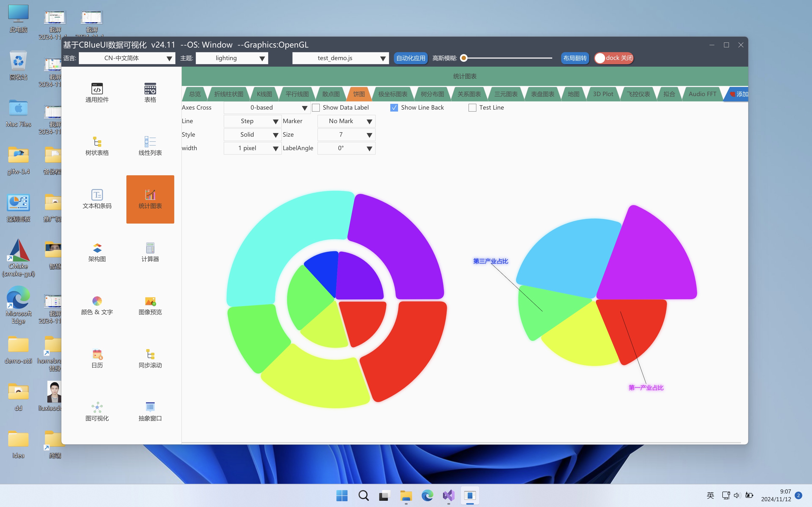Uncheck the Show Line Back checkbox
The height and width of the screenshot is (507, 812).
[x=394, y=108]
